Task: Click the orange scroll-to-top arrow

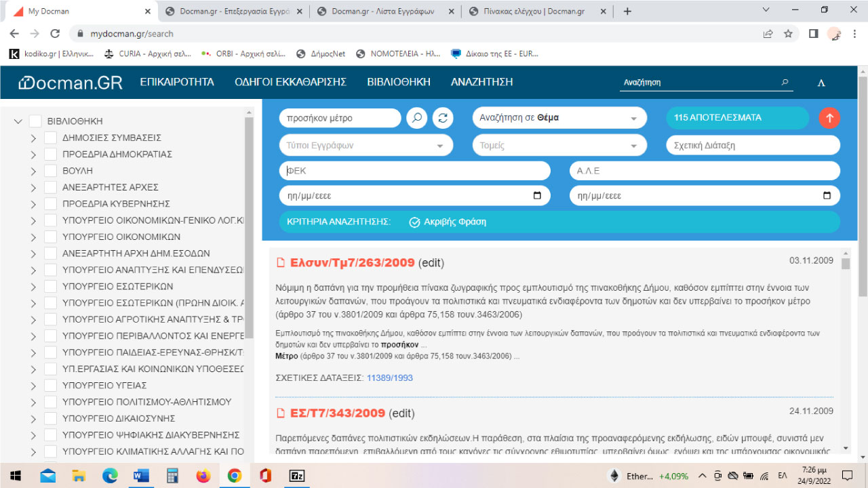Action: pos(829,117)
